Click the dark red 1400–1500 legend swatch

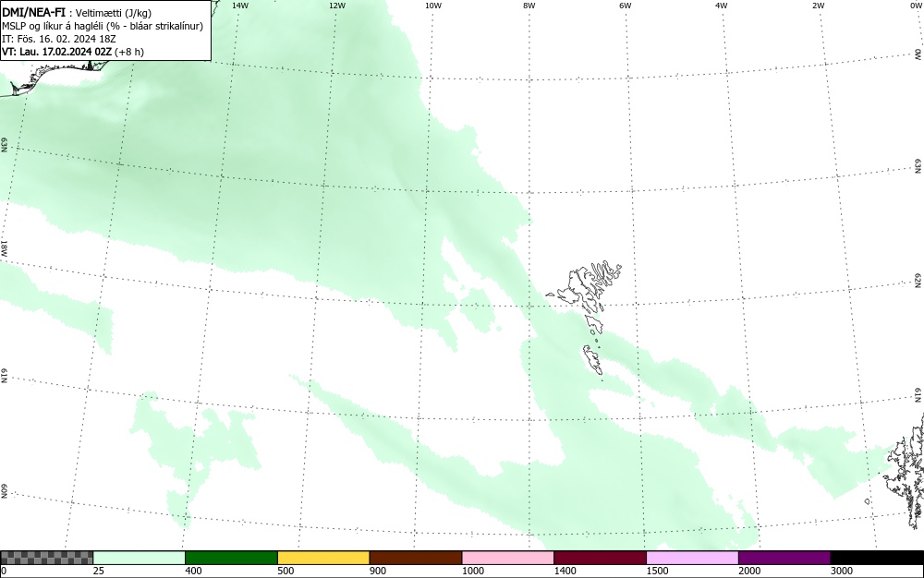(x=600, y=558)
